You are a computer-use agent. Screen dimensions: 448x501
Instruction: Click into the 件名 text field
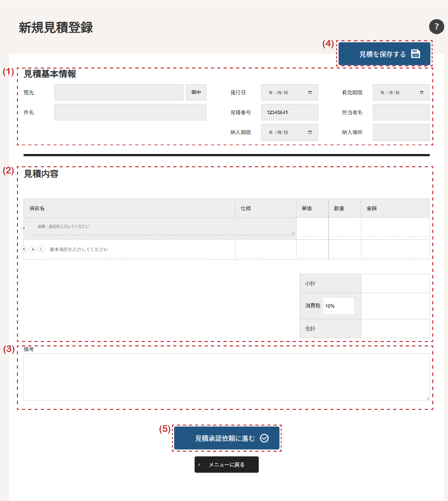pyautogui.click(x=130, y=112)
